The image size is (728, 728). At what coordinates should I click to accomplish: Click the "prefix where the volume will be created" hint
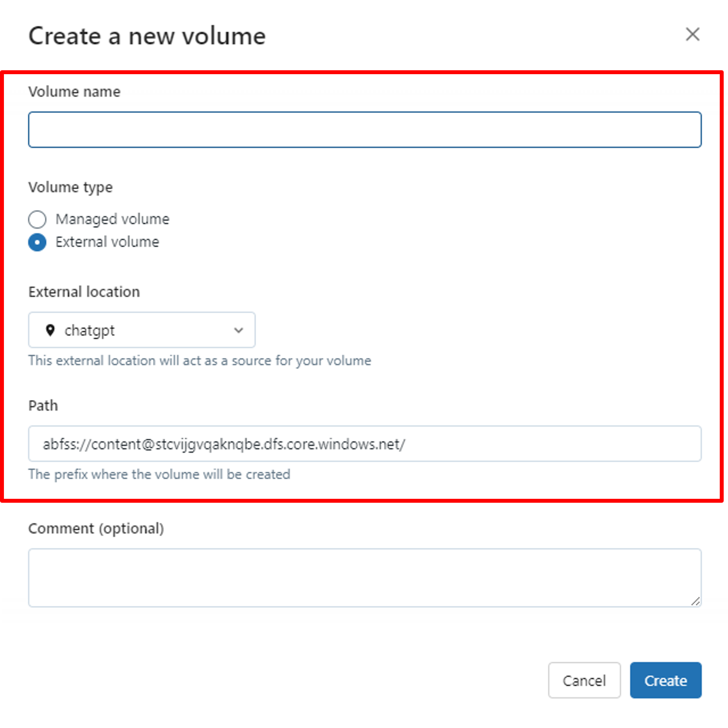pyautogui.click(x=159, y=474)
